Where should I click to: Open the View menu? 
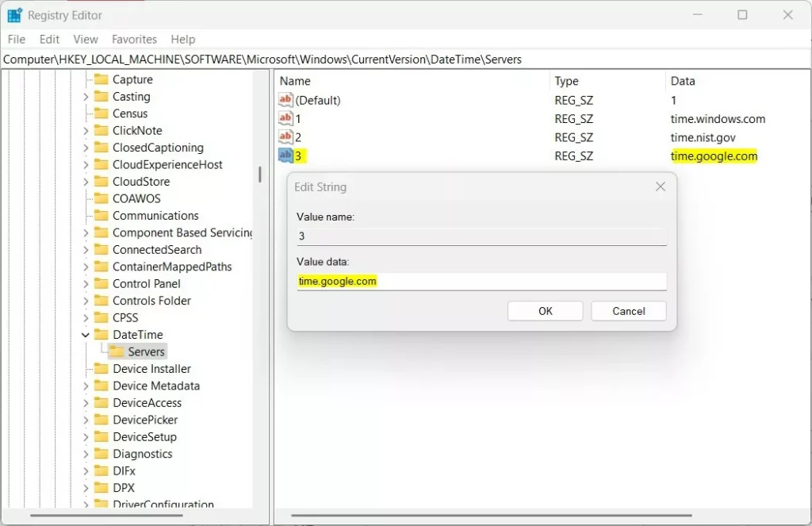pyautogui.click(x=86, y=40)
